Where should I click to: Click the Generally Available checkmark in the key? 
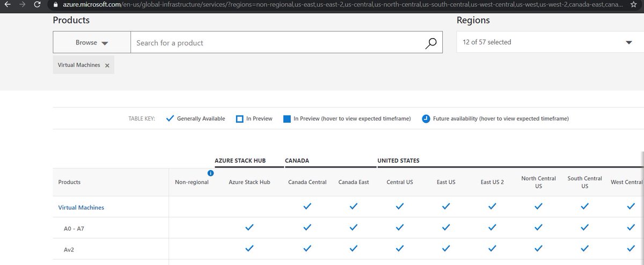(x=171, y=119)
